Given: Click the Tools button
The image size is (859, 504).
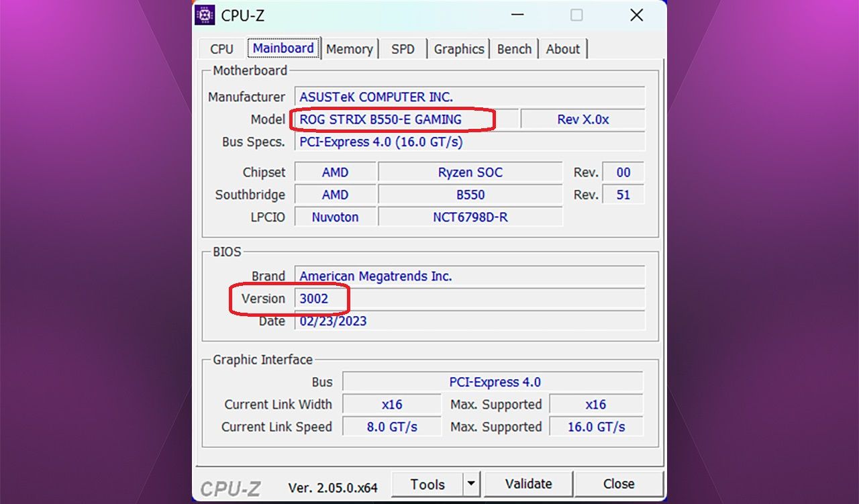Looking at the screenshot, I should point(427,484).
